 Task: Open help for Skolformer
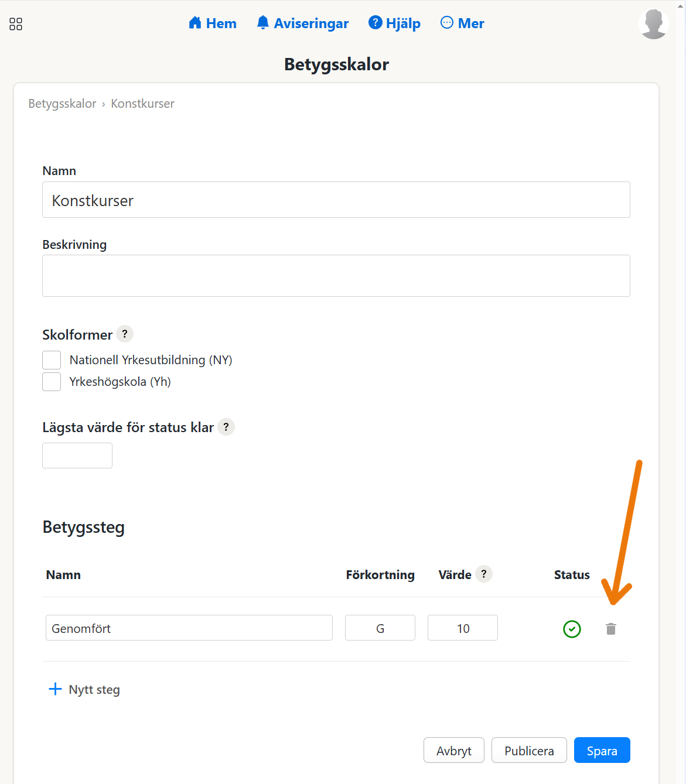click(x=125, y=334)
